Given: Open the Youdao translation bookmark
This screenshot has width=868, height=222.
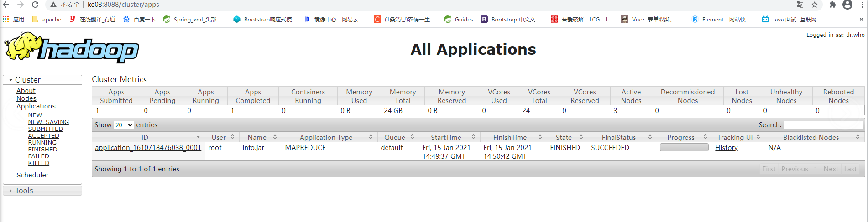Looking at the screenshot, I should [x=92, y=19].
